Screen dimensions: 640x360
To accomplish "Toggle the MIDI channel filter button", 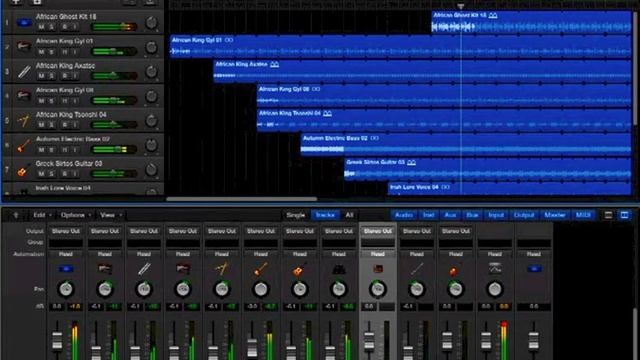I will 583,215.
